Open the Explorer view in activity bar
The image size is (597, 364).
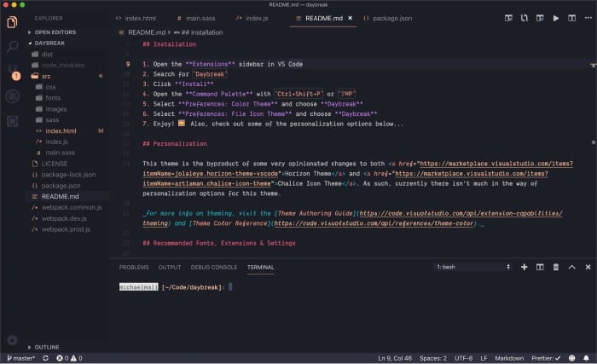[x=12, y=22]
